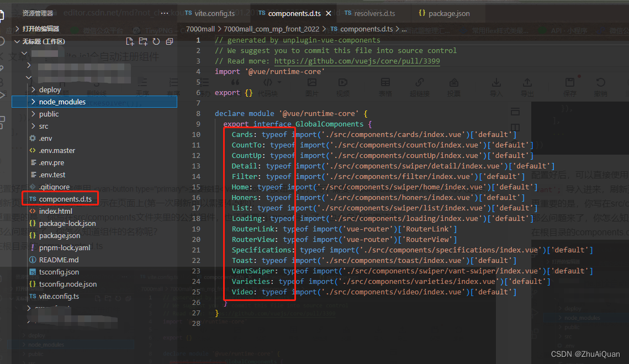Open the GitHub pull/3399 link in comment

coord(357,61)
